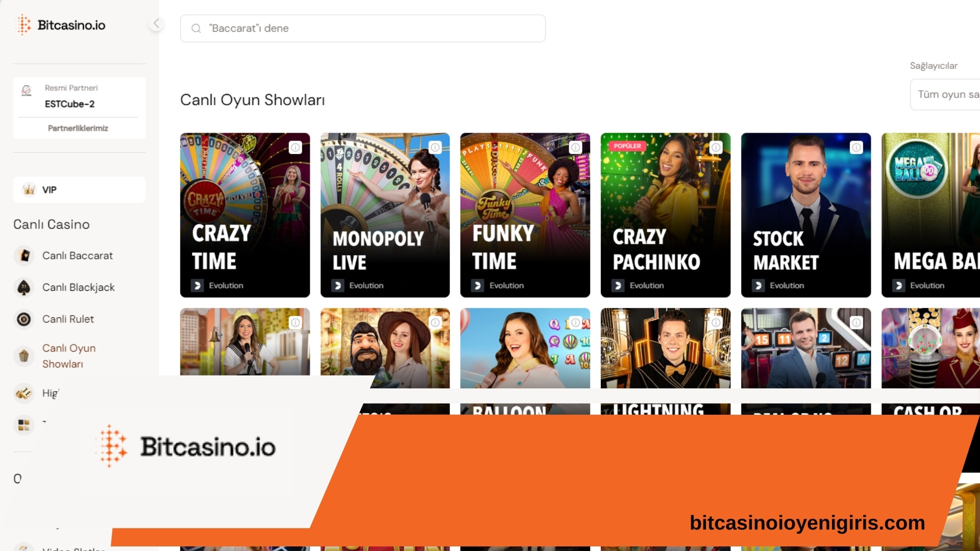
Task: Open the Funky Time game card
Action: 525,215
